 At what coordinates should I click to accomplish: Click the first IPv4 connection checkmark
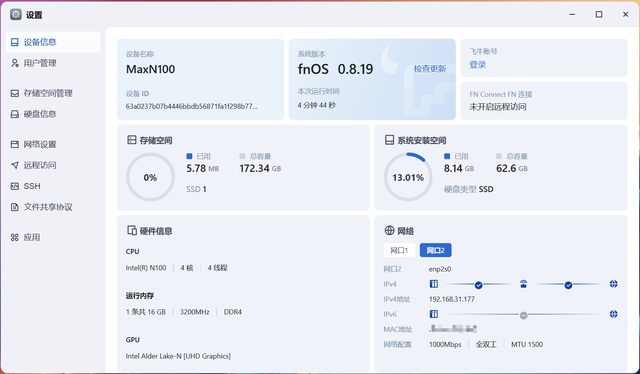(478, 285)
